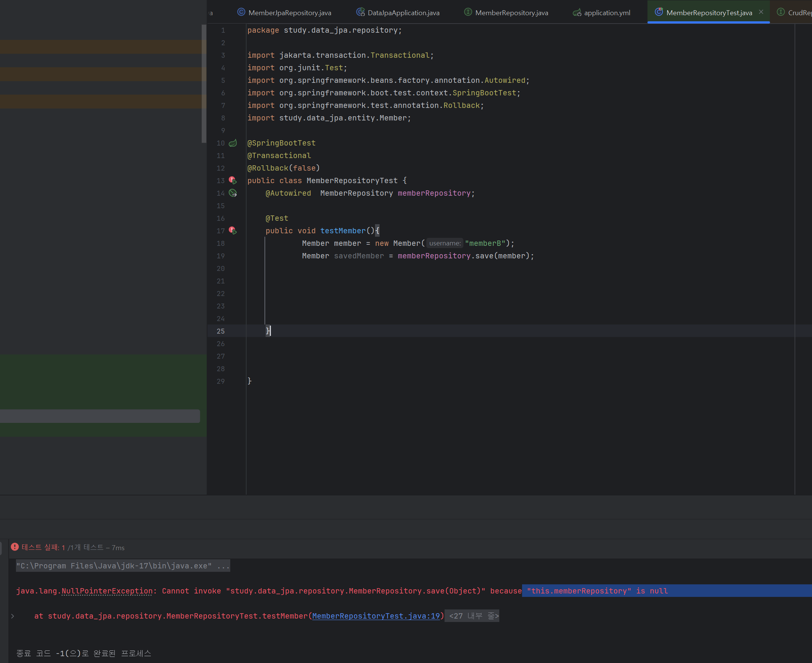The height and width of the screenshot is (663, 812).
Task: Click the @SpringBootTest annotation
Action: [282, 143]
